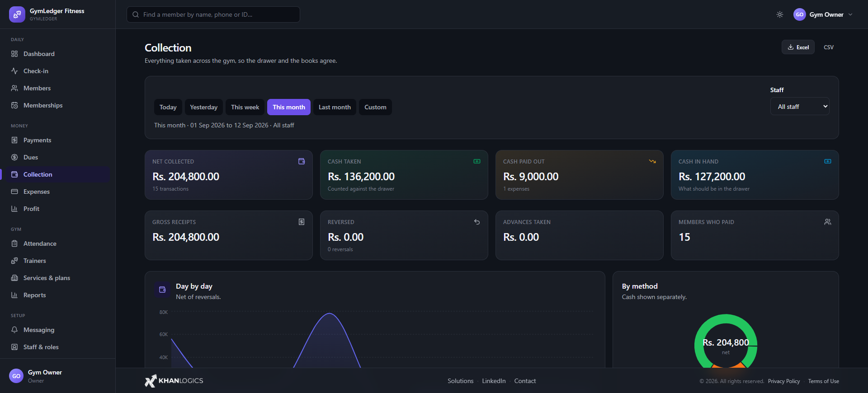Click the Cash In Hand banknote icon
Image resolution: width=868 pixels, height=393 pixels.
(828, 161)
